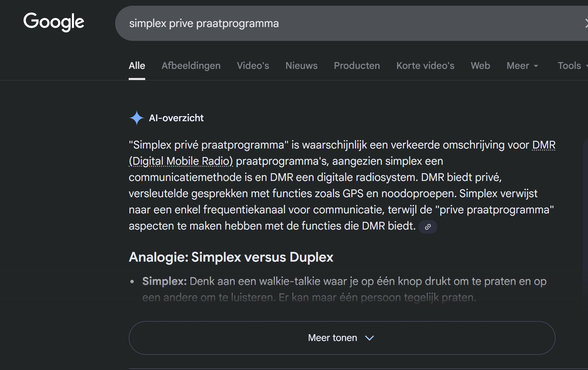Expand the overview with Meer tonen

(342, 338)
